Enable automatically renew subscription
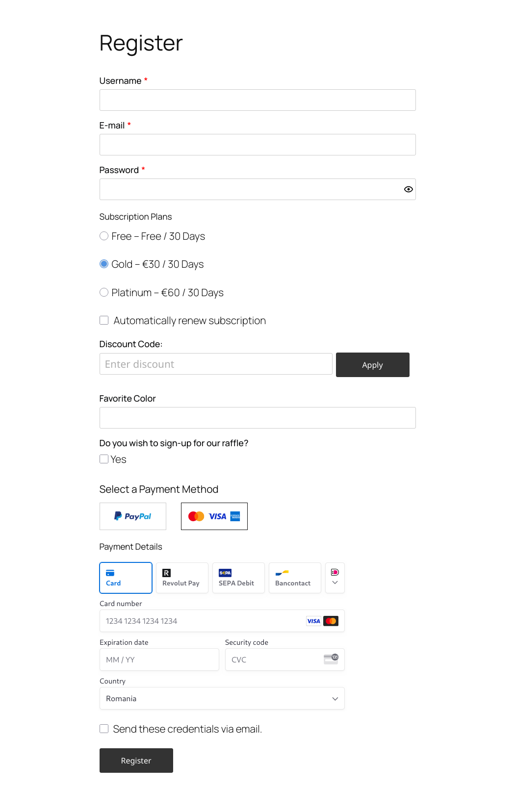515x812 pixels. coord(104,320)
